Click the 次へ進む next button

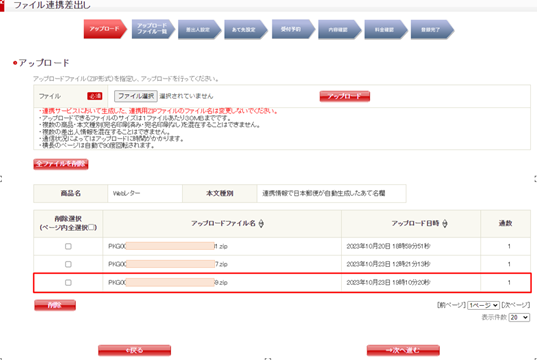click(x=403, y=350)
